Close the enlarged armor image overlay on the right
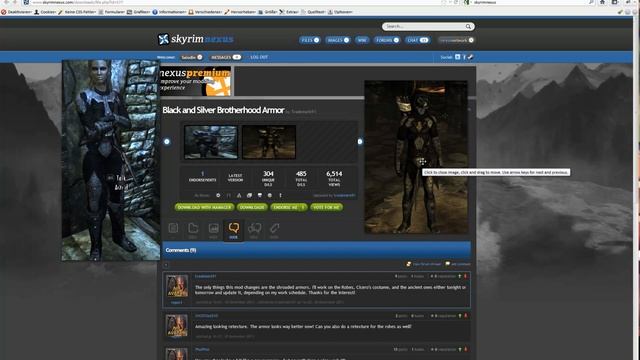This screenshot has width=640, height=360. (x=416, y=157)
